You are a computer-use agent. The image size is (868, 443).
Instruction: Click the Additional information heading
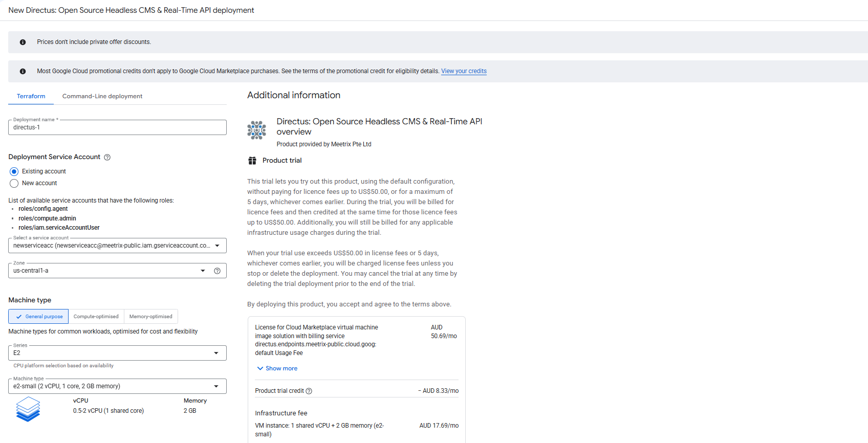[x=294, y=95]
